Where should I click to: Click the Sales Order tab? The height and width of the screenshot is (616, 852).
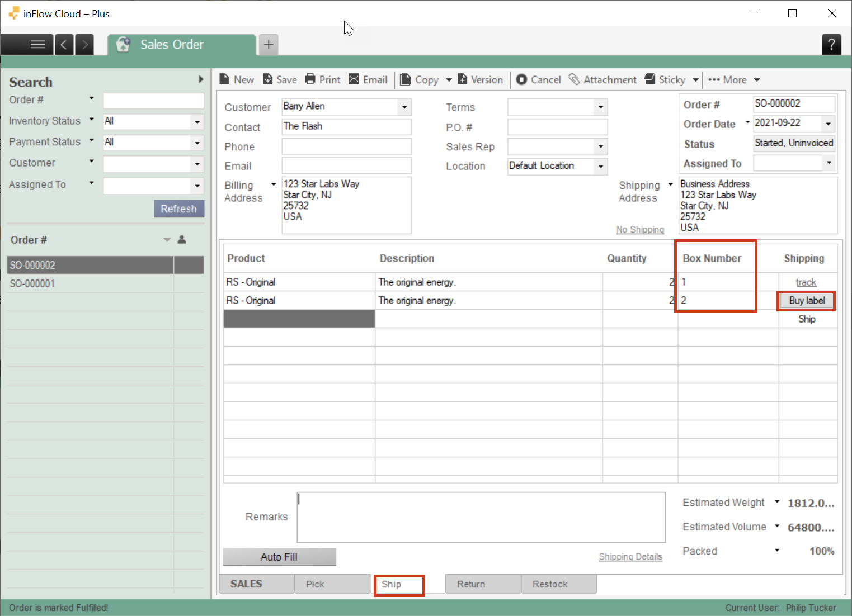(182, 44)
